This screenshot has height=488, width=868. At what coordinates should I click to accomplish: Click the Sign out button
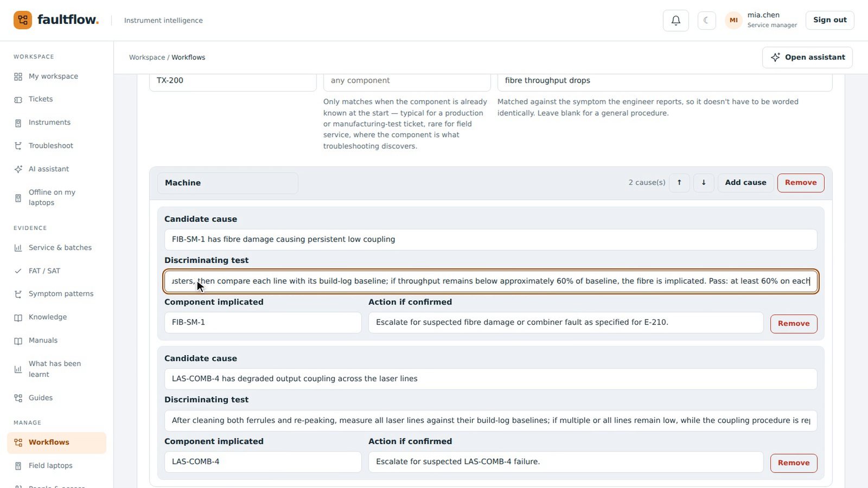tap(830, 20)
